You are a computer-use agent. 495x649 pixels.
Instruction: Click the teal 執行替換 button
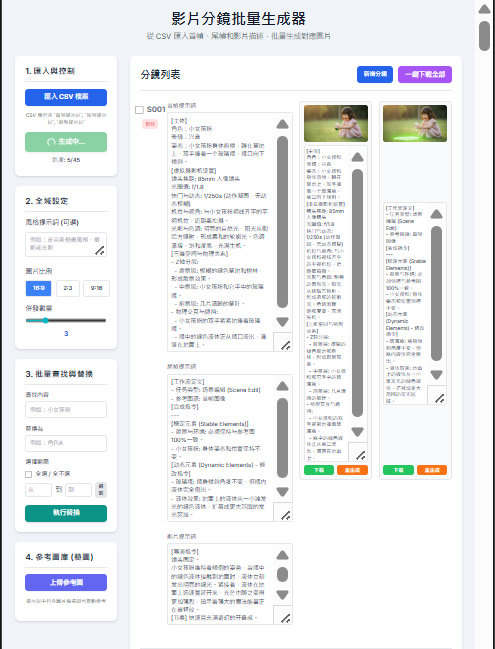pos(66,513)
